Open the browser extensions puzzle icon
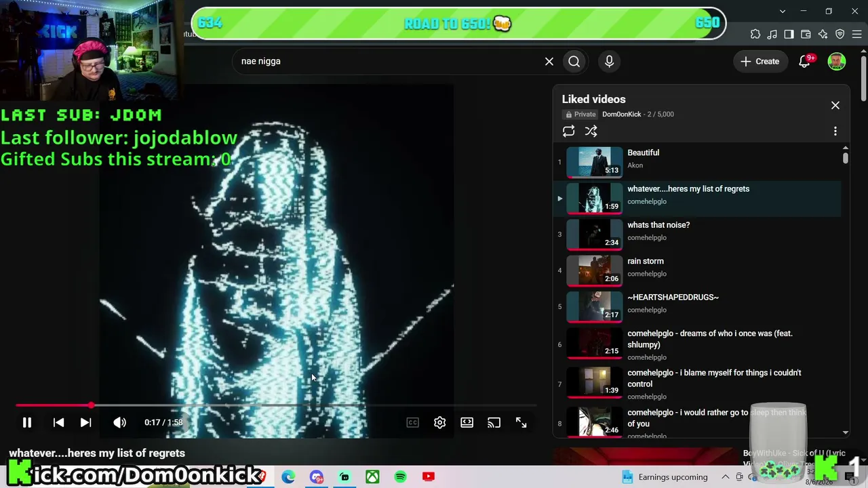The image size is (868, 488). (x=755, y=34)
